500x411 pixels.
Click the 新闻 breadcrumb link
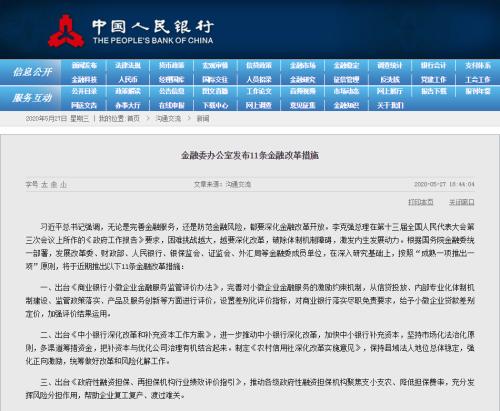point(203,118)
